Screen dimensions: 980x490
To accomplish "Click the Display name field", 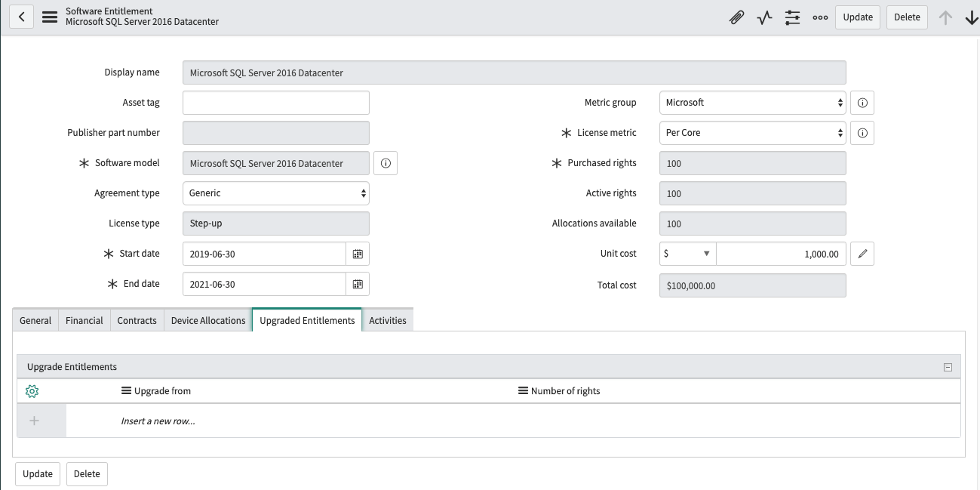I will tap(515, 72).
